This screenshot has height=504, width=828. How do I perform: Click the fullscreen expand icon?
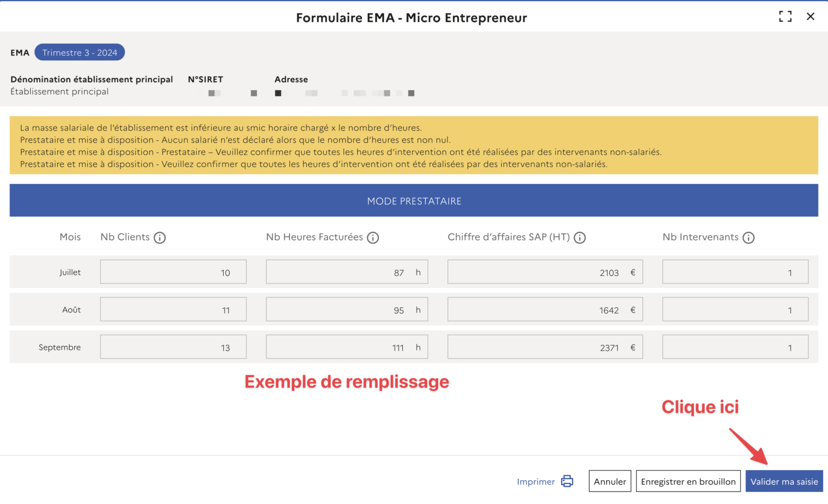(x=785, y=16)
